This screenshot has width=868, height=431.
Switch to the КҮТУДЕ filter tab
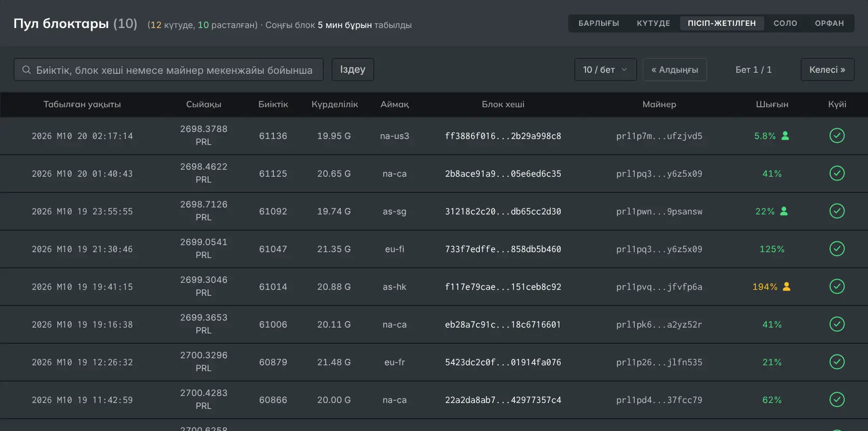(653, 23)
